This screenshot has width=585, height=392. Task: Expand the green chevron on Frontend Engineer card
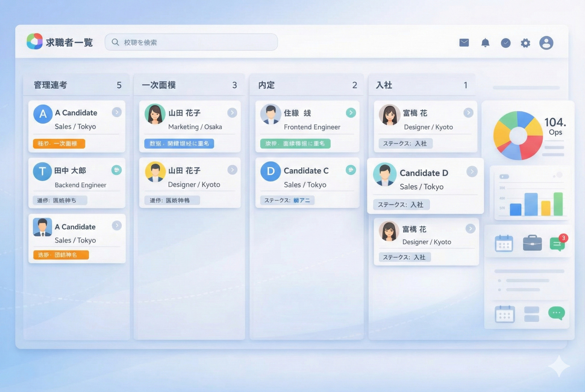coord(351,113)
